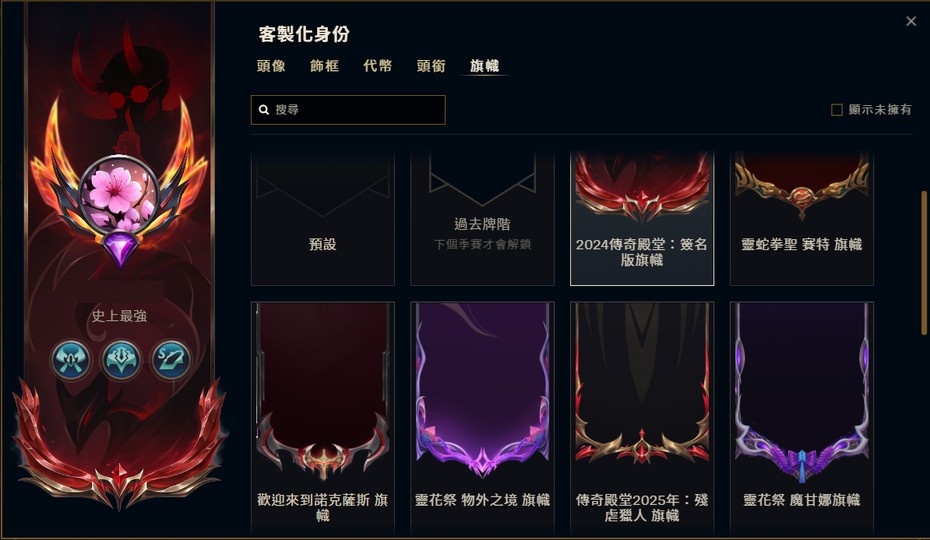Select the middle token badge icon
The width and height of the screenshot is (930, 540).
coord(121,360)
